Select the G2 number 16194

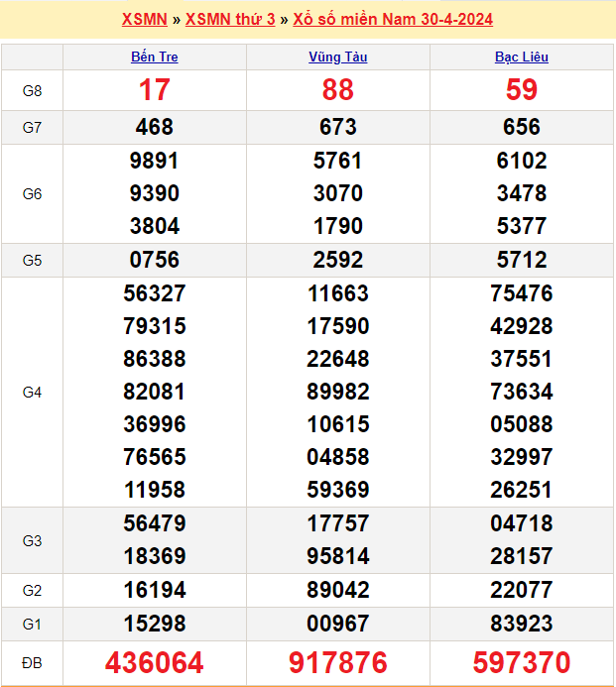coord(155,590)
